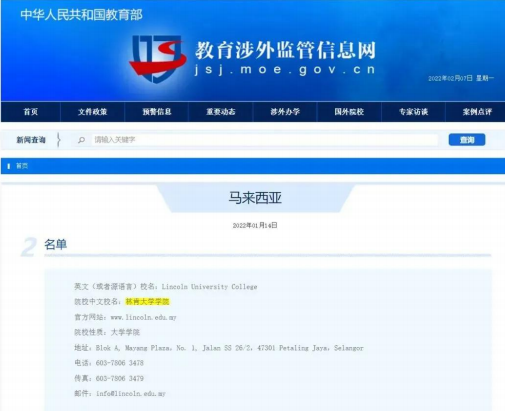Click the 2022年01月14日 publication date
Image resolution: width=505 pixels, height=417 pixels.
(x=255, y=226)
